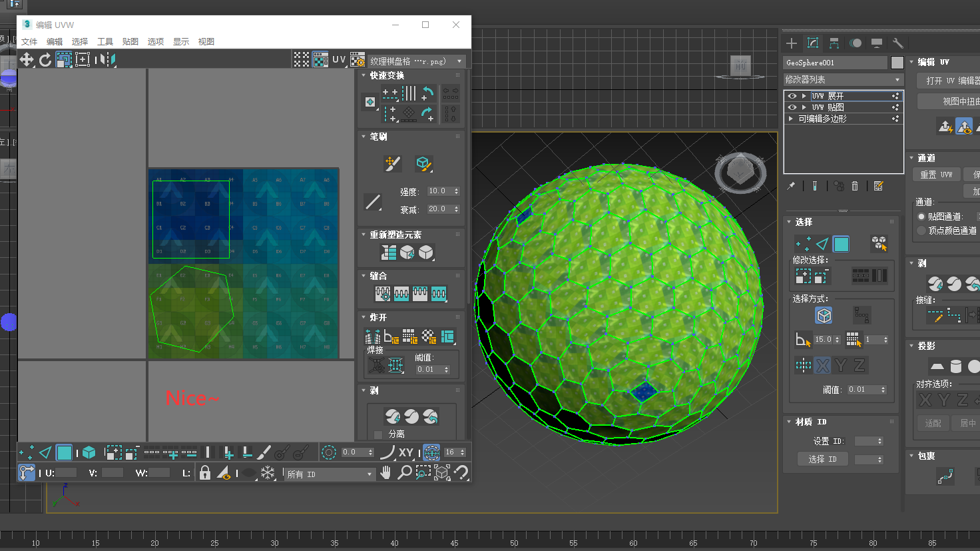Click rotate 90 degrees clockwise icon
980x551 pixels.
point(427,114)
